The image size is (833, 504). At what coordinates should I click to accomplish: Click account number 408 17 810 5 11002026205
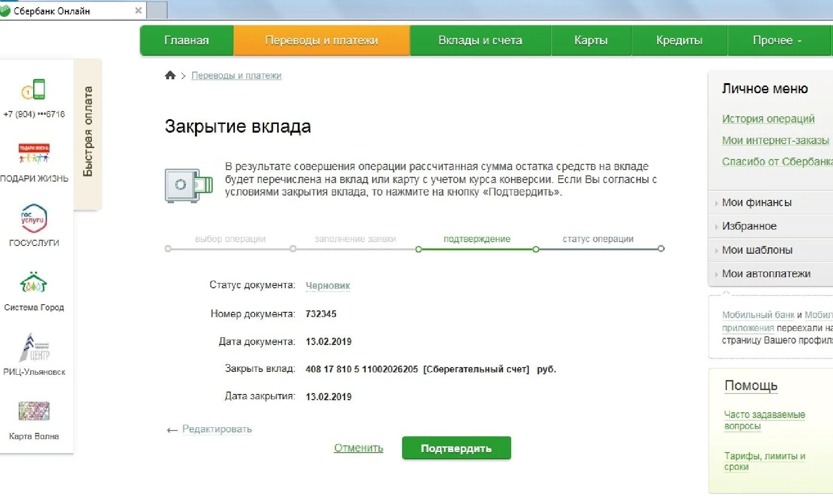click(x=362, y=369)
